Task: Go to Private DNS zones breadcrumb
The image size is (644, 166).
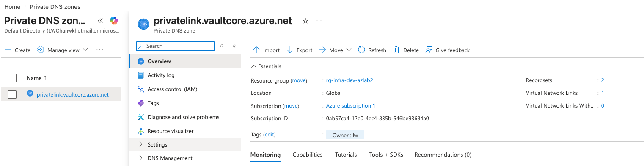Action: click(x=55, y=7)
